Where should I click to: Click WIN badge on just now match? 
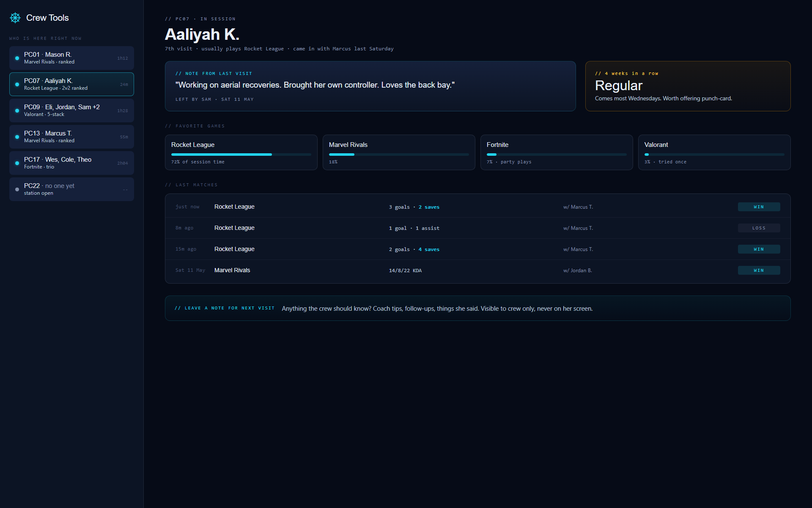tap(759, 207)
